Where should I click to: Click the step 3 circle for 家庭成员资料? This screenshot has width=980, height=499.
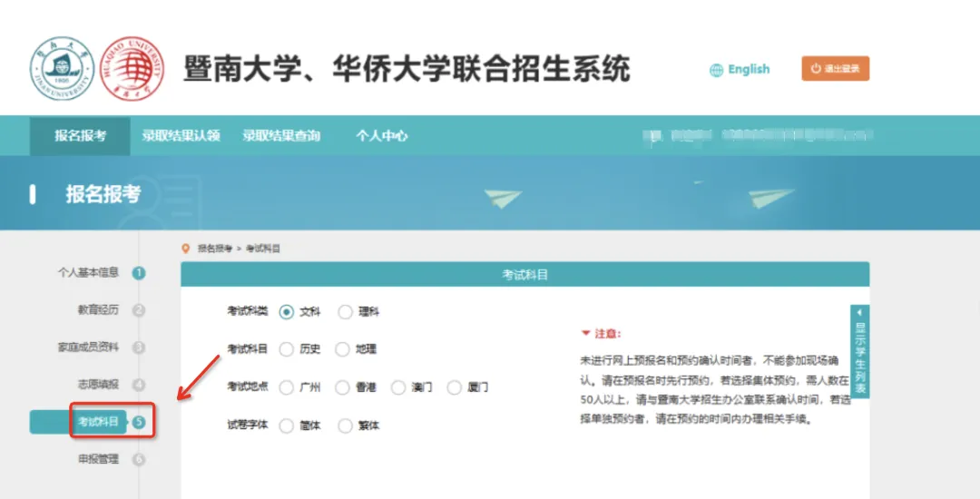(139, 347)
